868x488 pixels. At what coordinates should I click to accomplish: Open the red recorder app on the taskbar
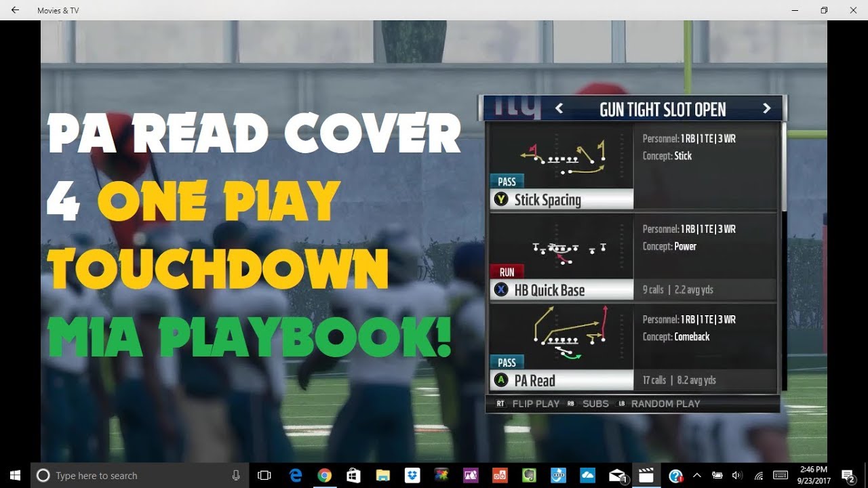pos(499,475)
